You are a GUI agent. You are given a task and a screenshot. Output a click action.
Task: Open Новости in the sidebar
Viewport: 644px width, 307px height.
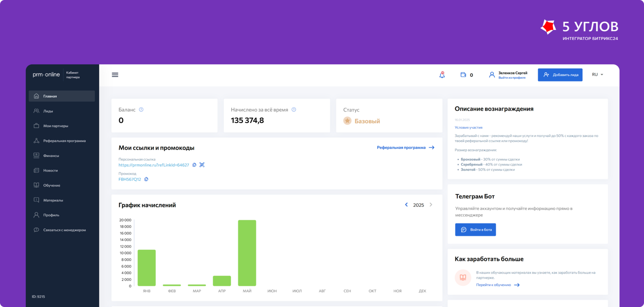[62, 171]
